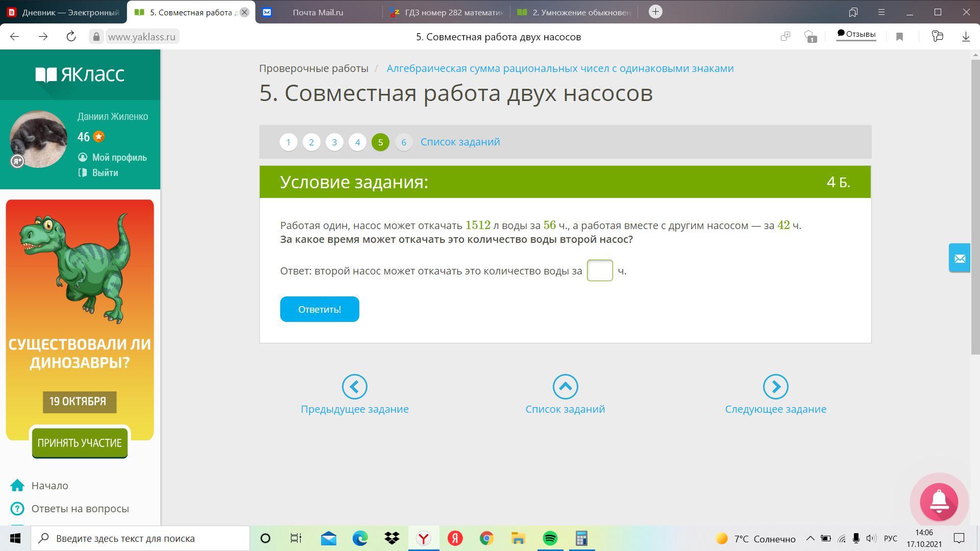Screen dimensions: 980x551
Task: Go to task number 6
Action: (403, 142)
